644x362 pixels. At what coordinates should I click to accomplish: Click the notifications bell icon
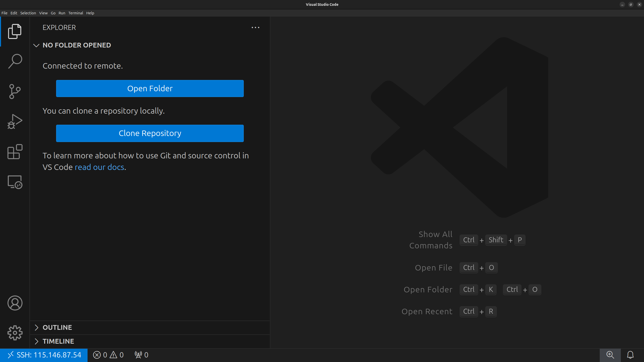click(630, 355)
